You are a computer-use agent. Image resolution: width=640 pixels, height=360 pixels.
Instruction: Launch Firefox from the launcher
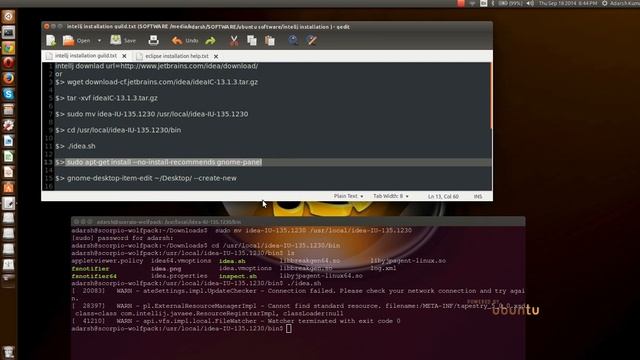click(x=8, y=78)
